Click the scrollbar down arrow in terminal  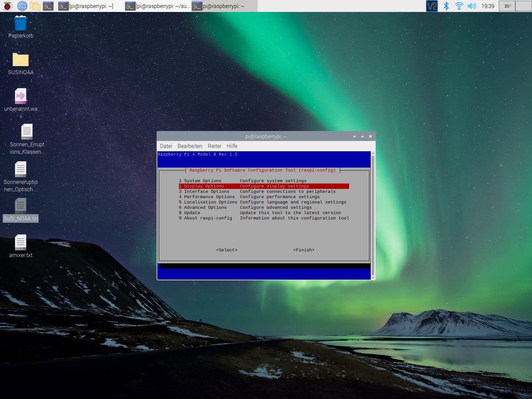(373, 278)
